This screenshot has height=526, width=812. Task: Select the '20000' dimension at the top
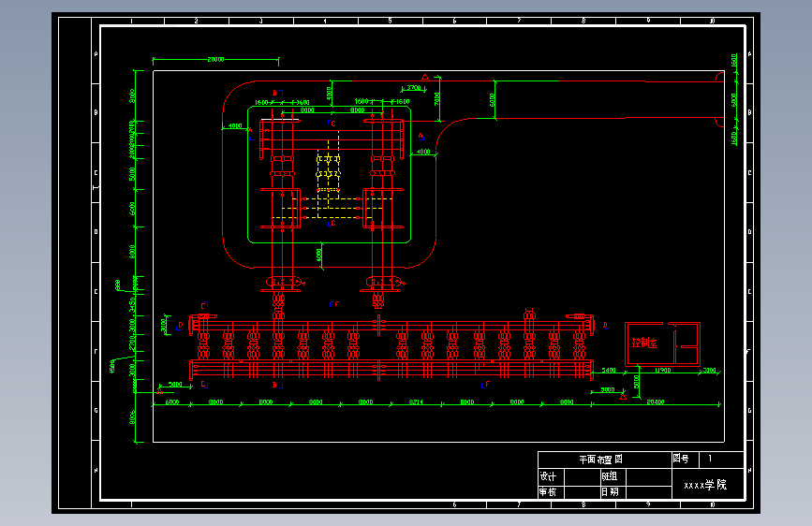click(216, 60)
